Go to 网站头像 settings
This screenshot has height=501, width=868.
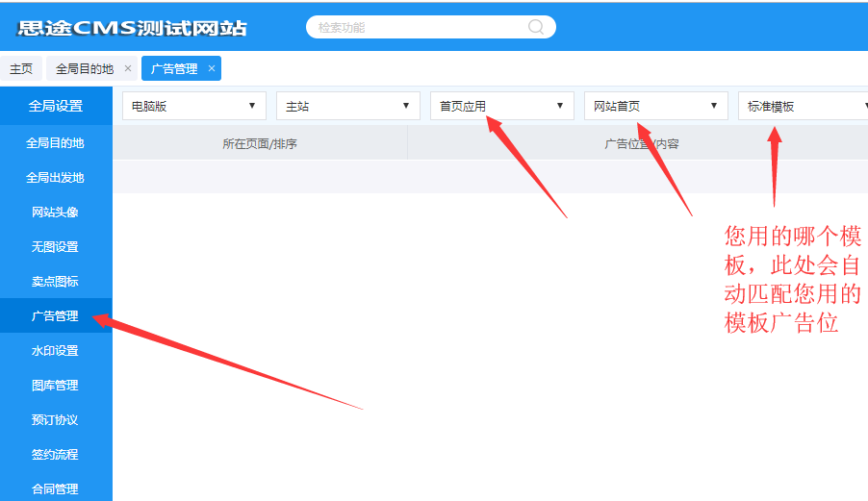(55, 213)
